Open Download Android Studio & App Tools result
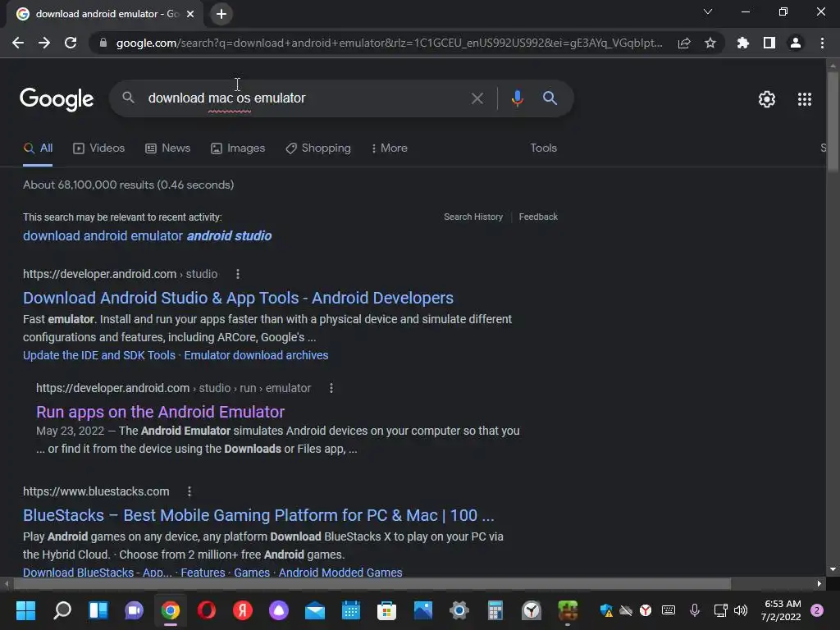The width and height of the screenshot is (840, 630). pyautogui.click(x=238, y=298)
